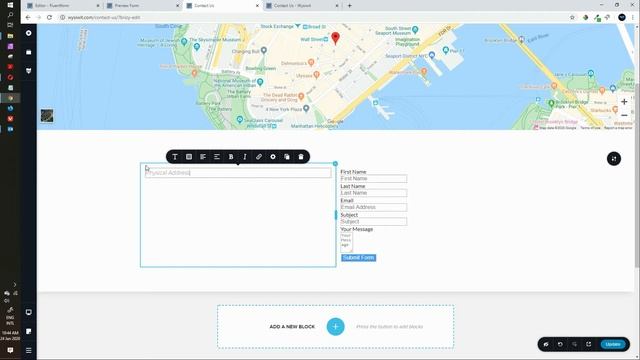The image size is (640, 360).
Task: Click the Subject input field
Action: point(373,222)
